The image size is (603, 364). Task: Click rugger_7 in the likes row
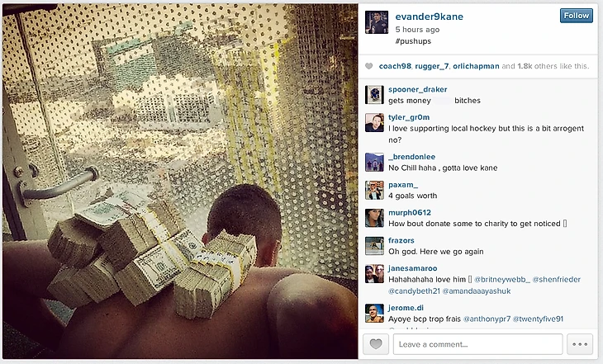[432, 66]
